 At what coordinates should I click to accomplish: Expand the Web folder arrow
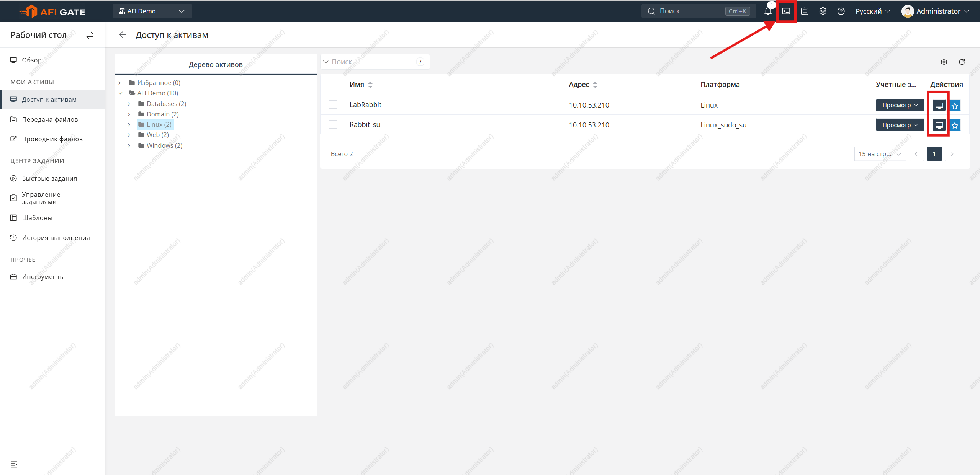point(129,135)
